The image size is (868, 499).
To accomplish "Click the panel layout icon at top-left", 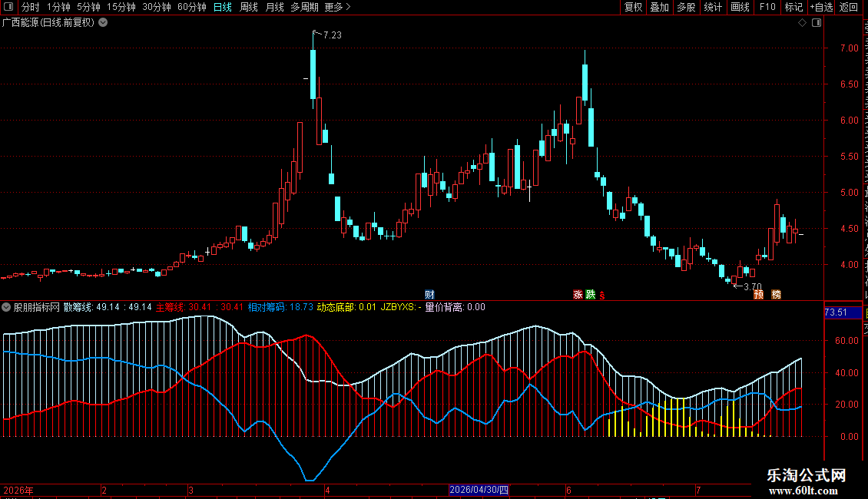I will [8, 7].
